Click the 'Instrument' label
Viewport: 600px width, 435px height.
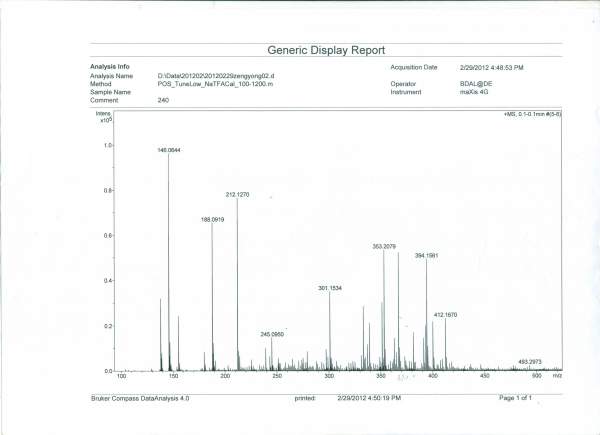(406, 92)
